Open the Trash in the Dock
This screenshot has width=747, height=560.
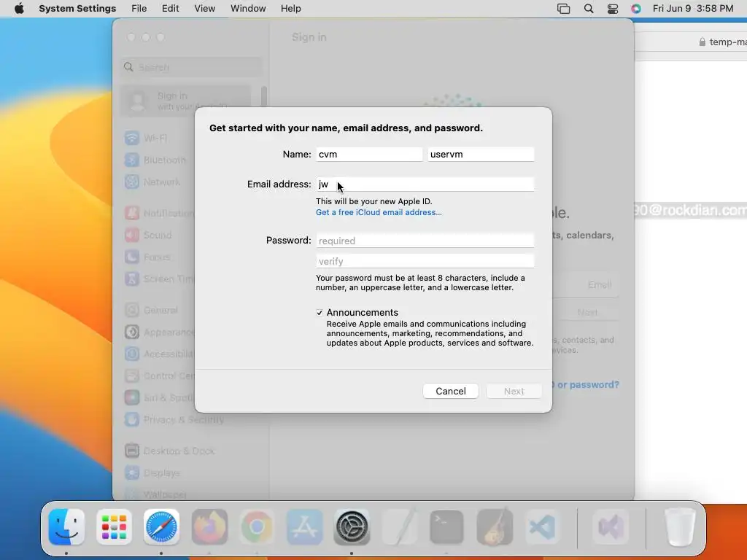[x=680, y=527]
